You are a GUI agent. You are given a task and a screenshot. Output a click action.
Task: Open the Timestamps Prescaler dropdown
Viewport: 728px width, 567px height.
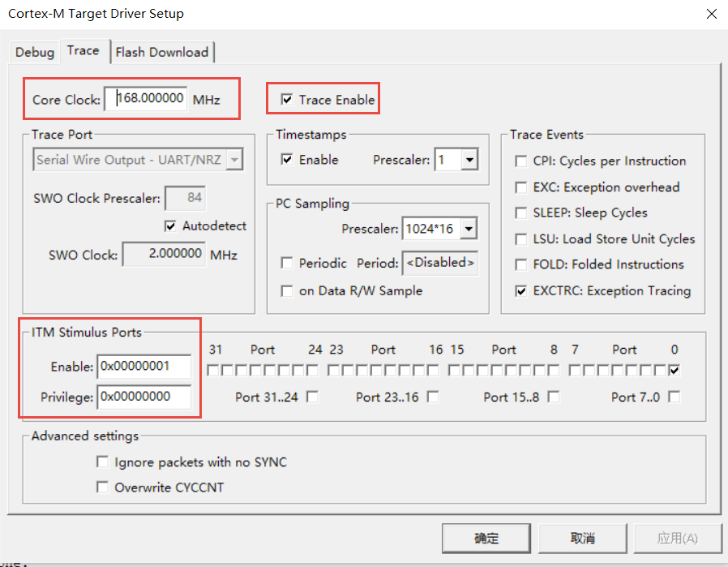[x=469, y=160]
